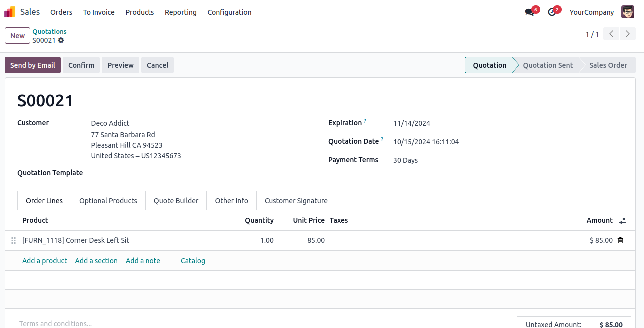The width and height of the screenshot is (644, 328).
Task: Switch to the Optional Products tab
Action: click(x=108, y=201)
